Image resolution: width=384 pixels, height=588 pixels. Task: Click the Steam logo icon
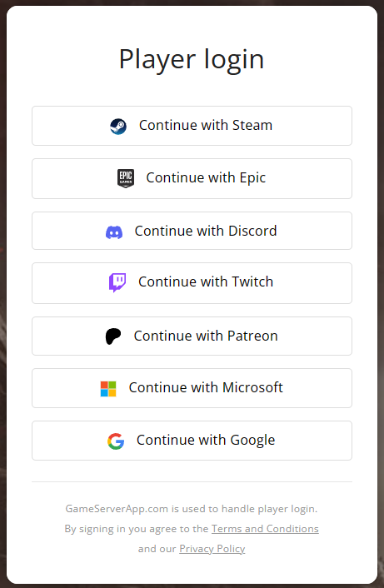[x=118, y=127]
